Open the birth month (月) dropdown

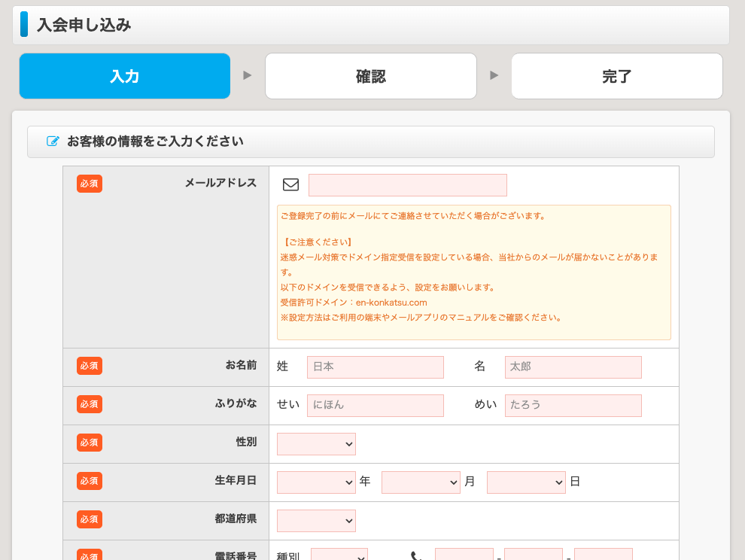421,482
